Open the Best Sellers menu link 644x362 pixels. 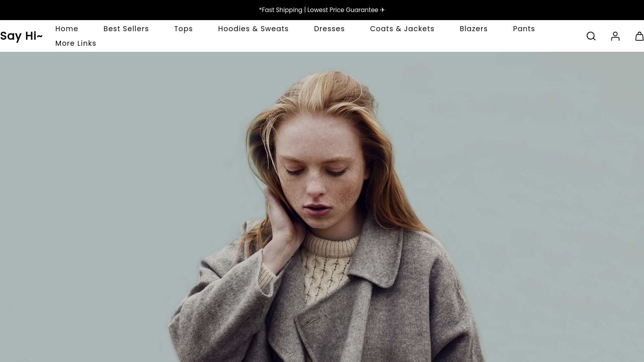[x=126, y=29]
